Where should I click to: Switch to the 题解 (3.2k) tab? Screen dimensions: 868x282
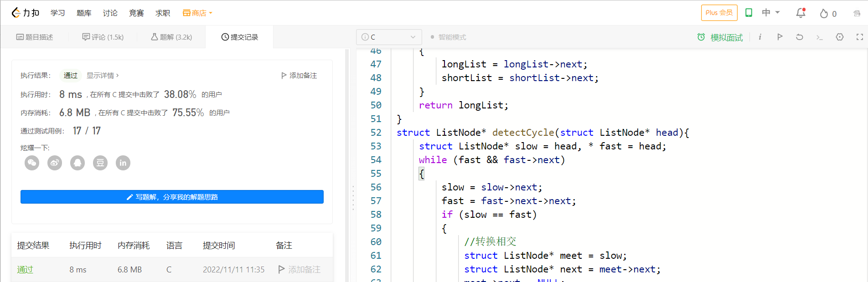171,37
